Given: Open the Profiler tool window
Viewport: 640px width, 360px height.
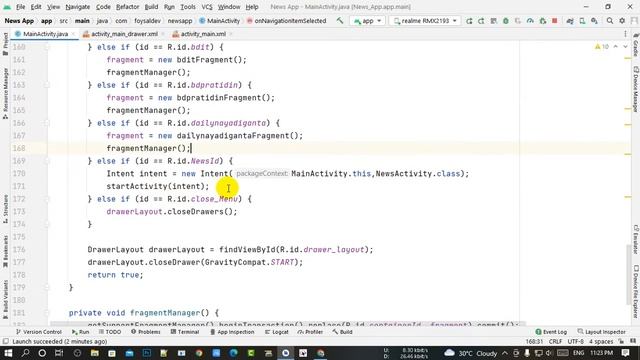Looking at the screenshot, I should [310, 332].
